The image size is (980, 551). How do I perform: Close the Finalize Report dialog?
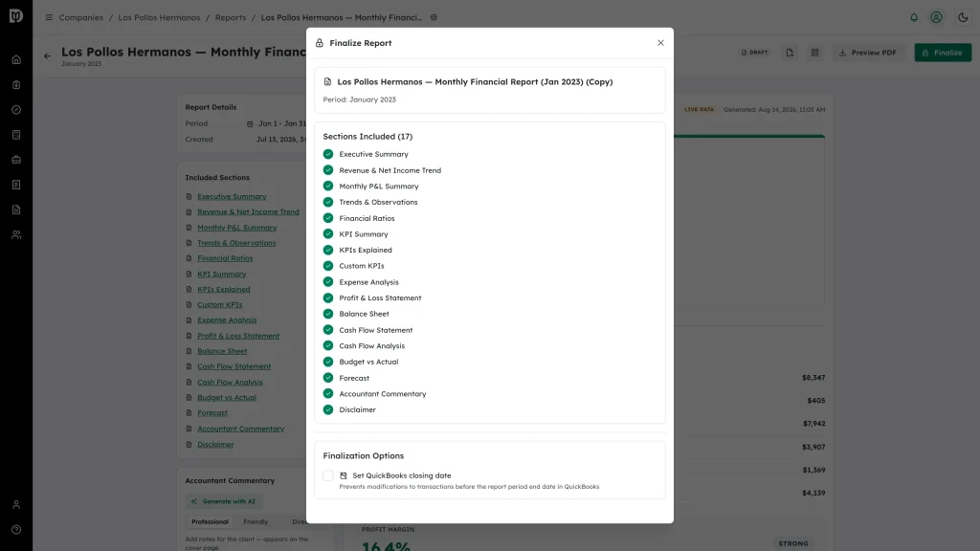click(x=660, y=42)
